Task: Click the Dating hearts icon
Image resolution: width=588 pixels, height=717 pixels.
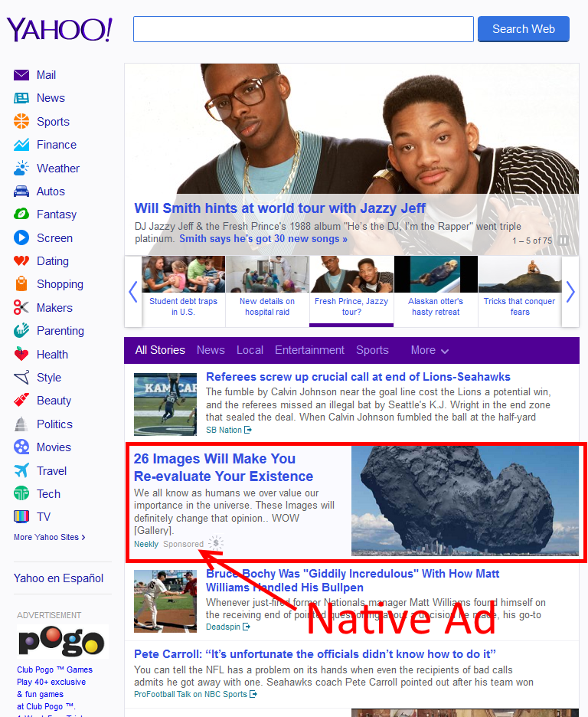Action: click(21, 261)
